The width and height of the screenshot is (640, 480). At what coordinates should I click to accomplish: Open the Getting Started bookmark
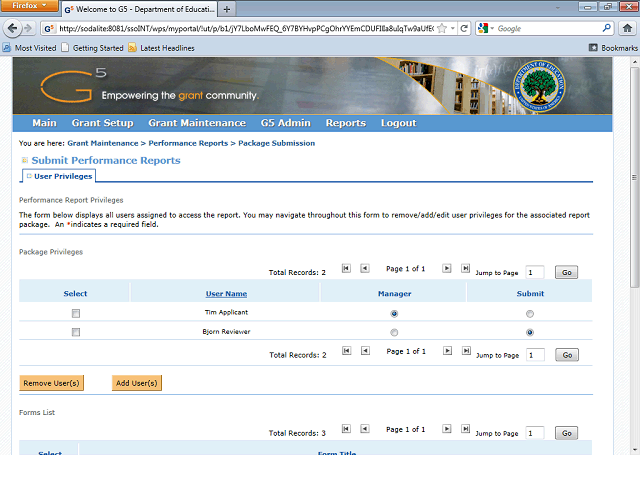pyautogui.click(x=93, y=48)
